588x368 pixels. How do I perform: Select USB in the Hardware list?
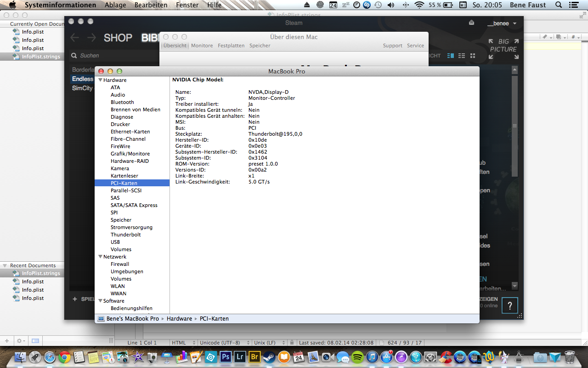tap(115, 242)
